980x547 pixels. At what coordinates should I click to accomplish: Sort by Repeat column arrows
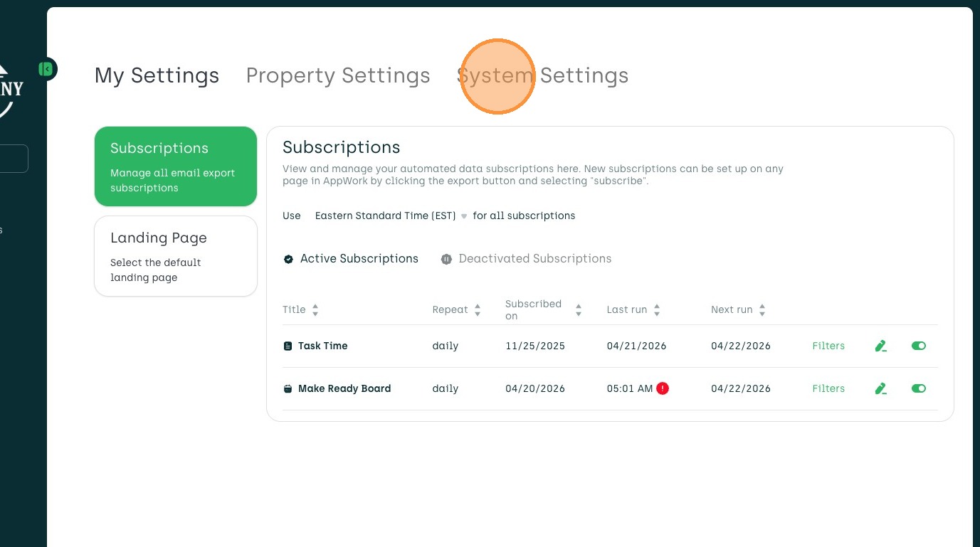click(x=478, y=310)
